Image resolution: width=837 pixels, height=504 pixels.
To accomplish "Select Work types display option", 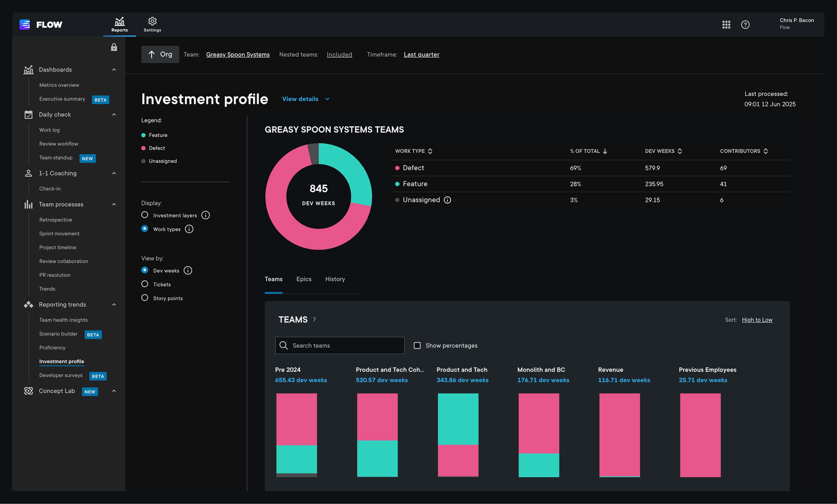I will pos(145,229).
